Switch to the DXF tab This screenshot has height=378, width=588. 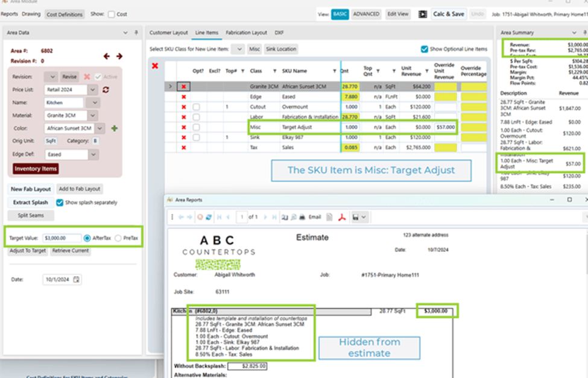(279, 33)
